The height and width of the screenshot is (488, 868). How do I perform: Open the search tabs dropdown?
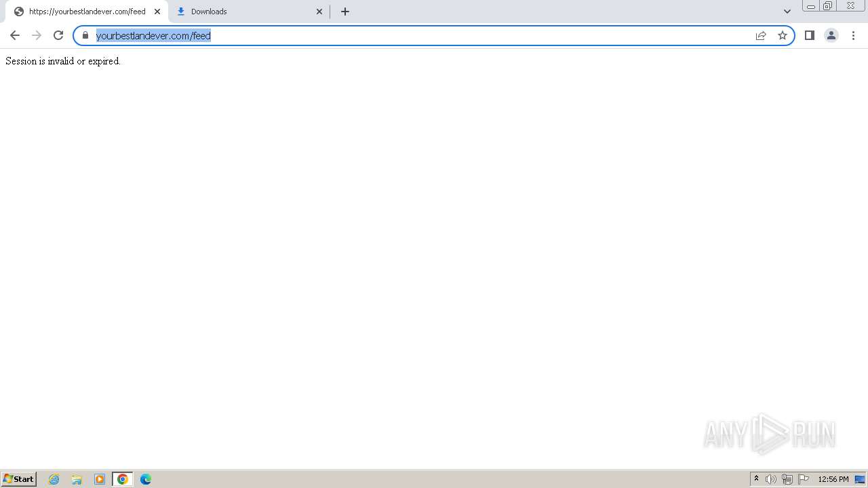click(x=787, y=12)
